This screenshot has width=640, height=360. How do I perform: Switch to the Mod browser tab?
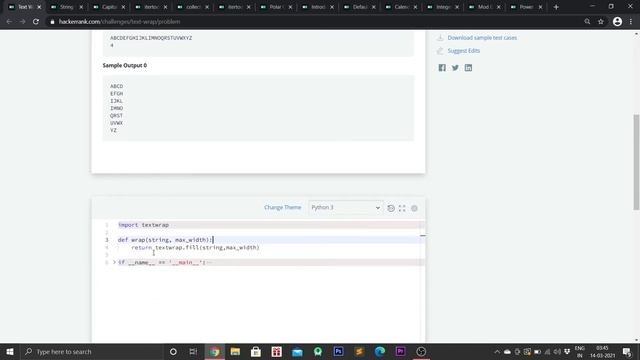coord(484,7)
